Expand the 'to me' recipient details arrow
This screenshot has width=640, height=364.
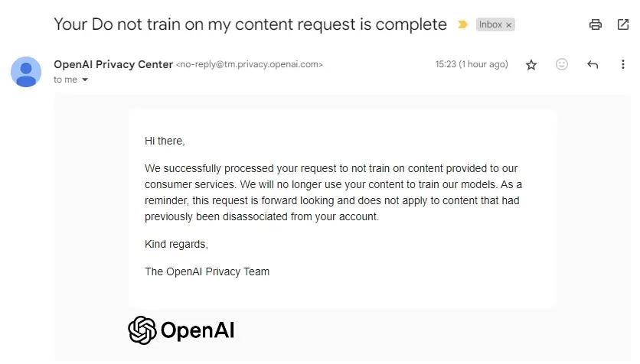(85, 80)
